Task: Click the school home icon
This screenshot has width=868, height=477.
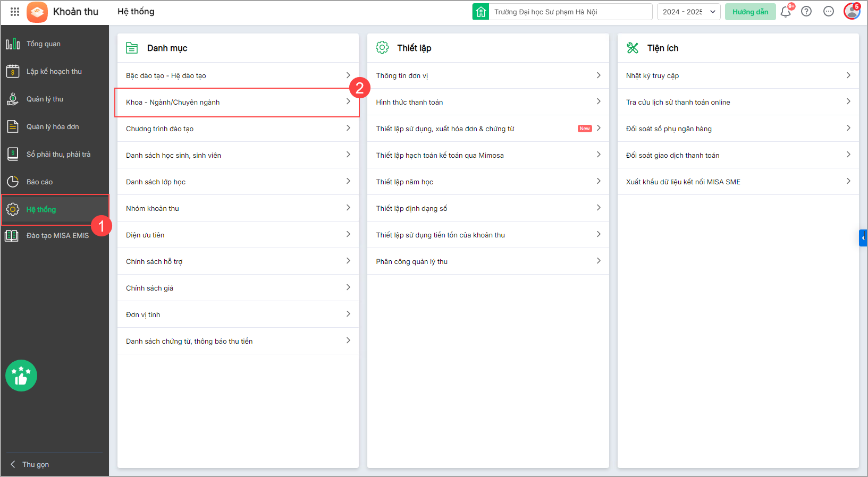Action: point(481,12)
